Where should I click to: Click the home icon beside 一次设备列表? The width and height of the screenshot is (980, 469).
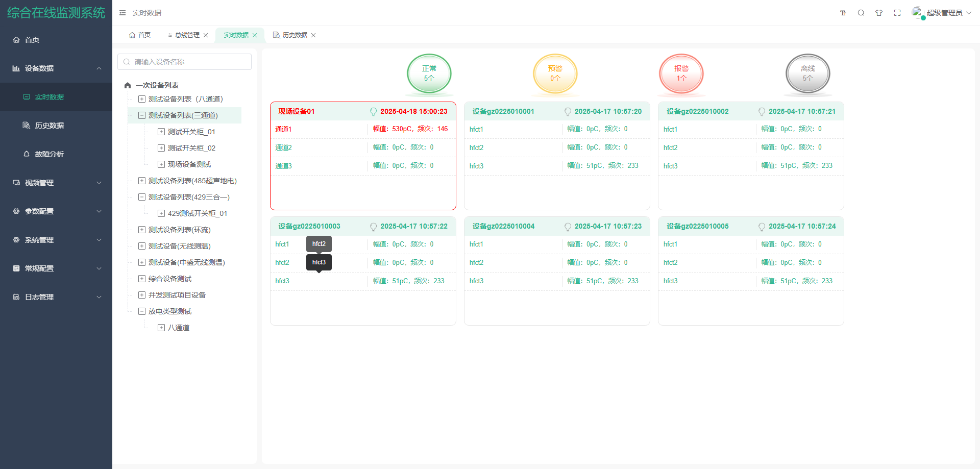point(128,85)
